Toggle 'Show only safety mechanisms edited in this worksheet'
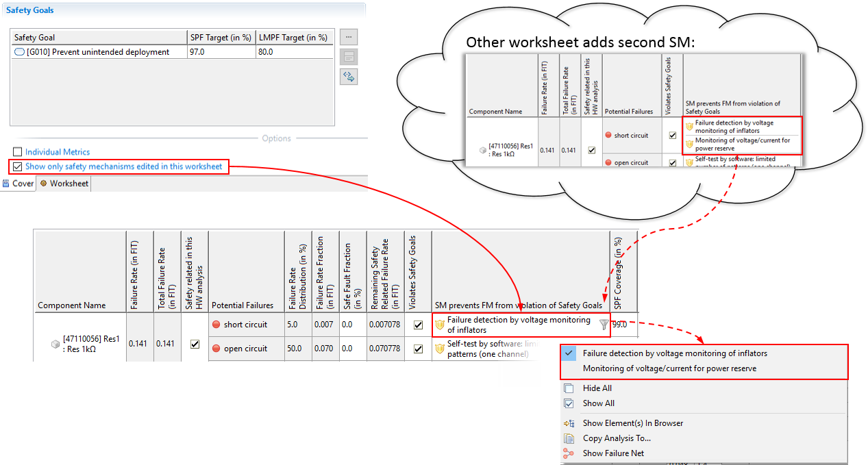 click(x=18, y=166)
